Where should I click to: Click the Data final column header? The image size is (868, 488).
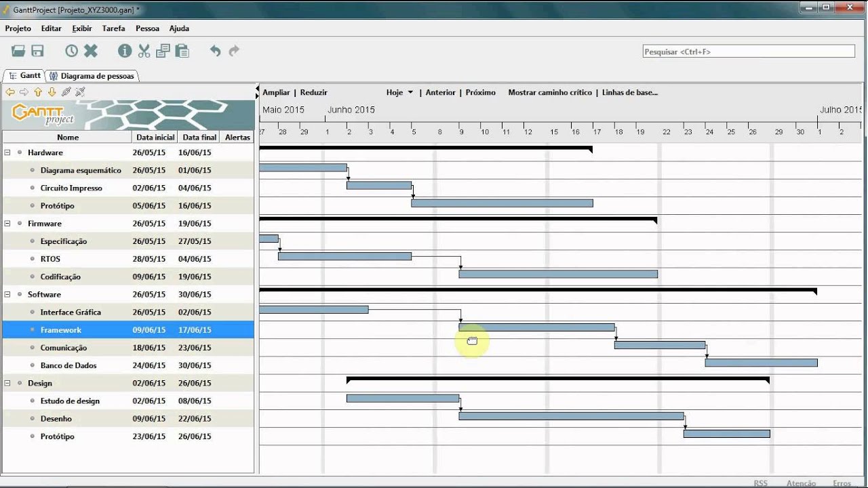[x=199, y=137]
